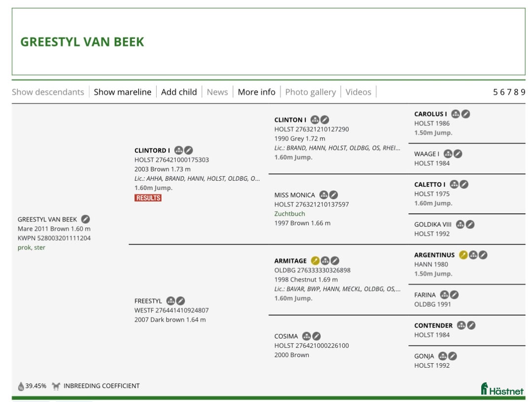This screenshot has height=402, width=532.
Task: Open pedigree tree icon beside Miss Monica
Action: [324, 195]
